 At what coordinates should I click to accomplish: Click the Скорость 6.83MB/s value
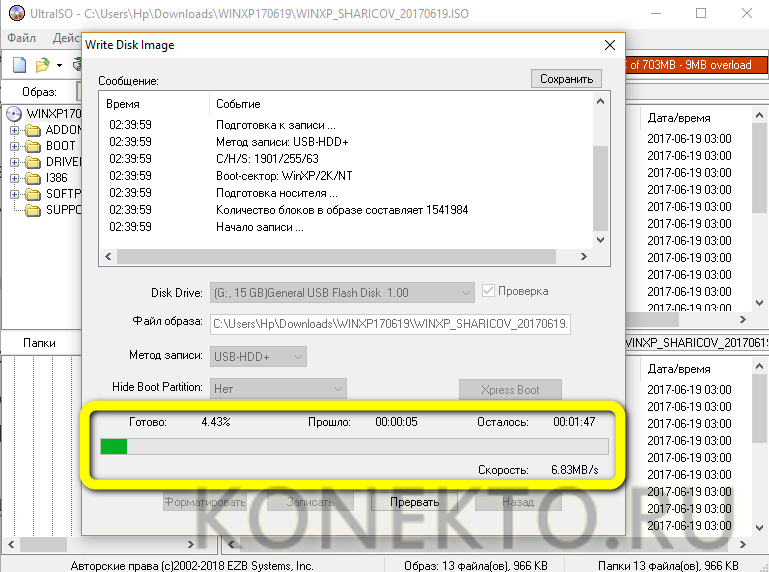575,470
